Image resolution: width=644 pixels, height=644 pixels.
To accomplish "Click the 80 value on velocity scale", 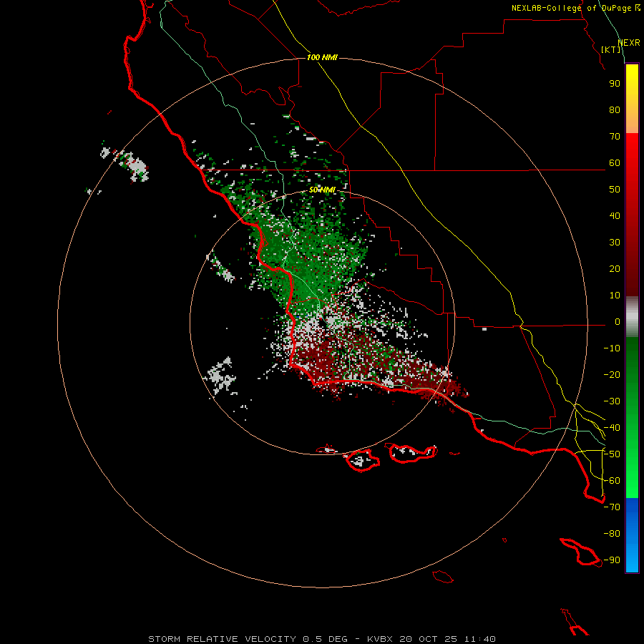I will point(615,110).
